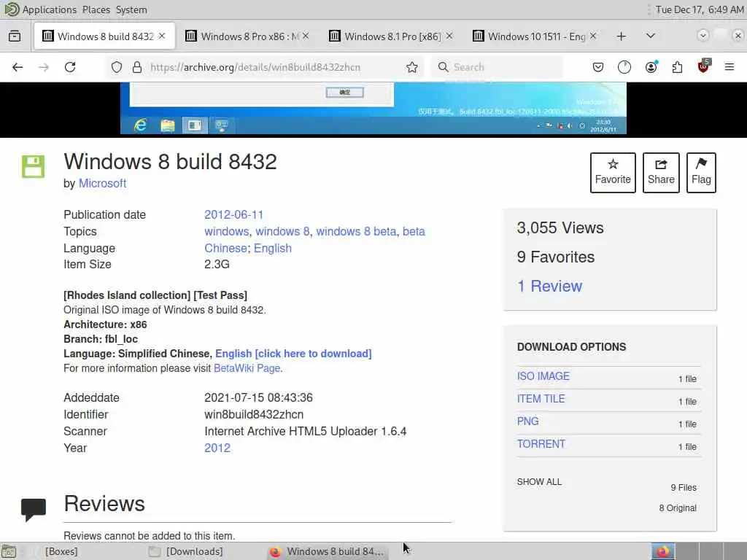The height and width of the screenshot is (560, 747).
Task: Switch to Boxes in the bottom taskbar
Action: point(61,551)
